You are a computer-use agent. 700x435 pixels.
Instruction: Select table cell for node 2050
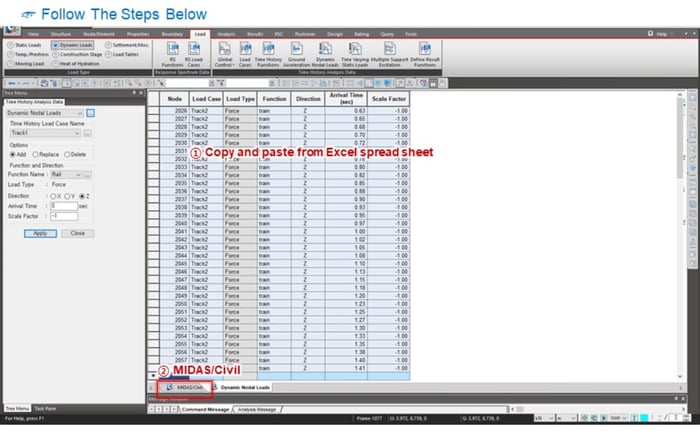click(174, 304)
